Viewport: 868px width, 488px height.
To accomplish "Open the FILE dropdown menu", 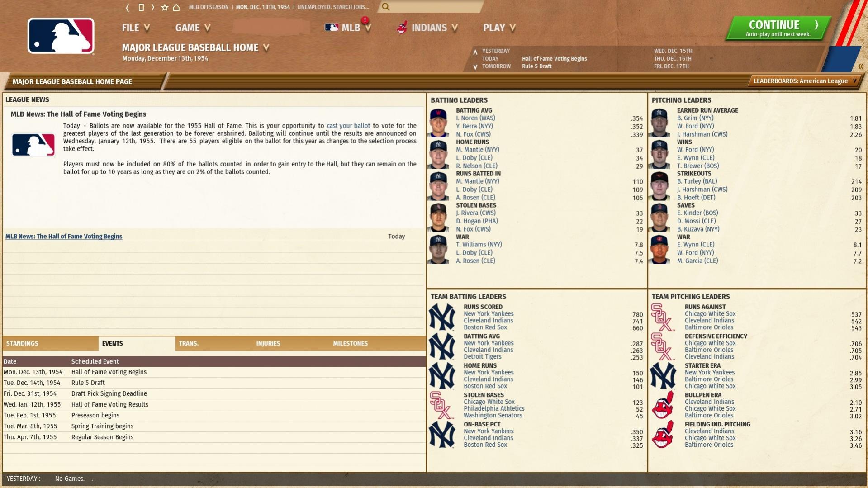I will [136, 28].
